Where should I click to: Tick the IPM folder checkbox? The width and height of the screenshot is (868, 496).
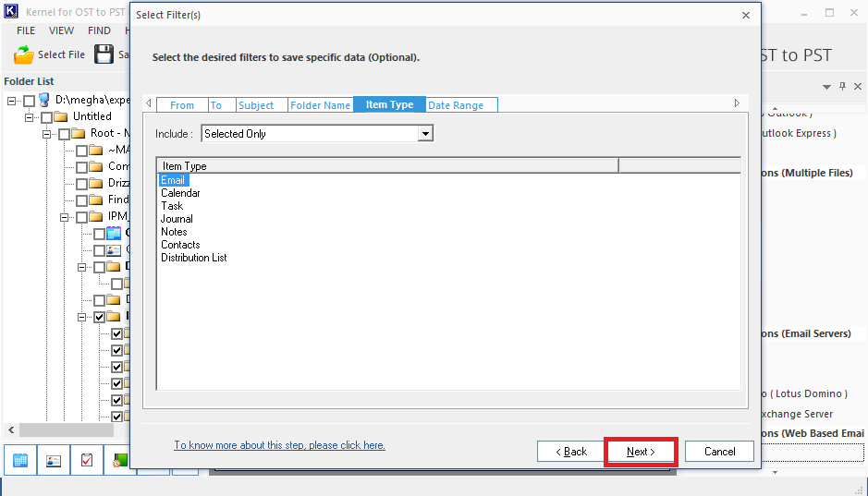pyautogui.click(x=82, y=217)
